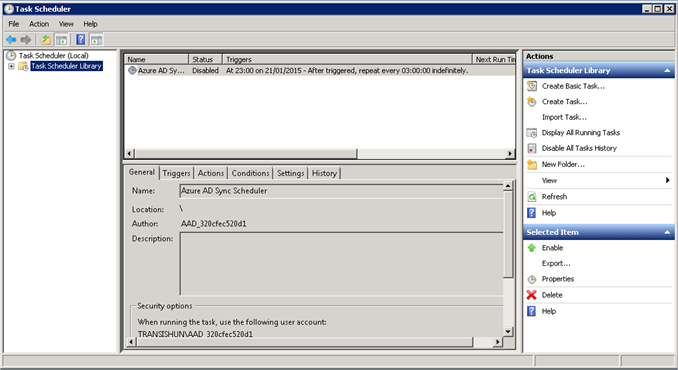
Task: Click the Task Scheduler Library folder icon
Action: coord(23,66)
